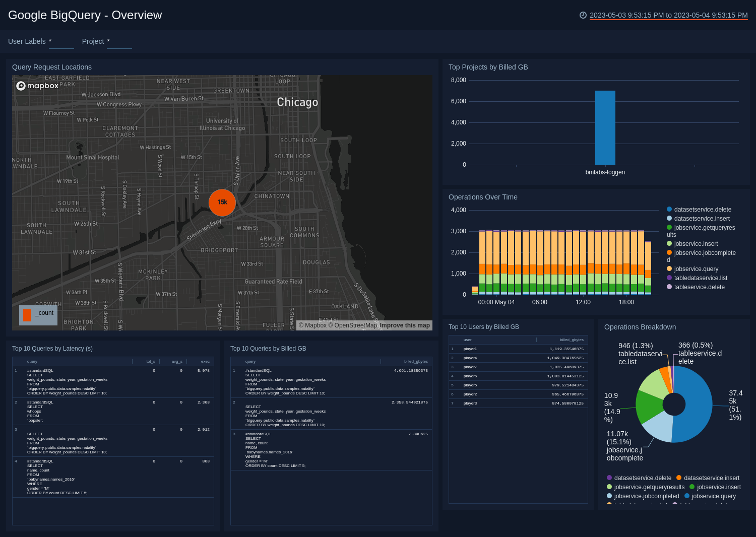This screenshot has width=756, height=537.
Task: Toggle jobservice.jobcompleted in Operations Breakdown legend
Action: (643, 496)
